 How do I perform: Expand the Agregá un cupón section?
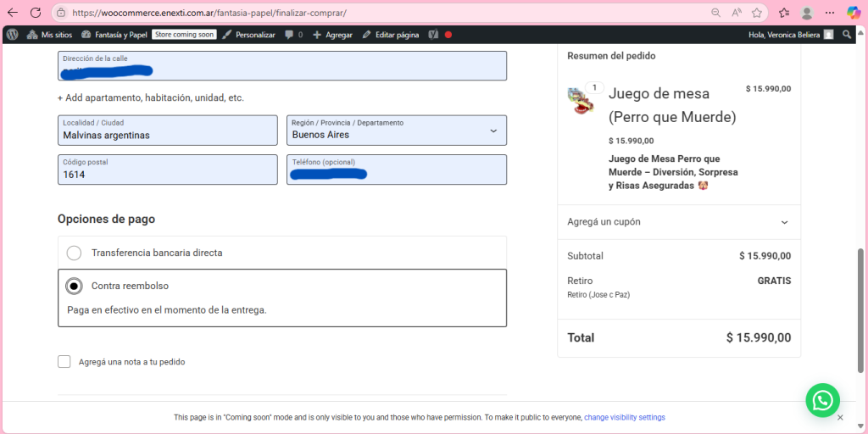(678, 222)
